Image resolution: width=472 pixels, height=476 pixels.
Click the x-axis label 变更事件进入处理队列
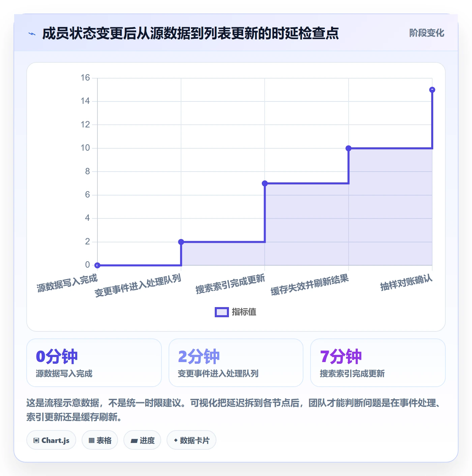138,286
